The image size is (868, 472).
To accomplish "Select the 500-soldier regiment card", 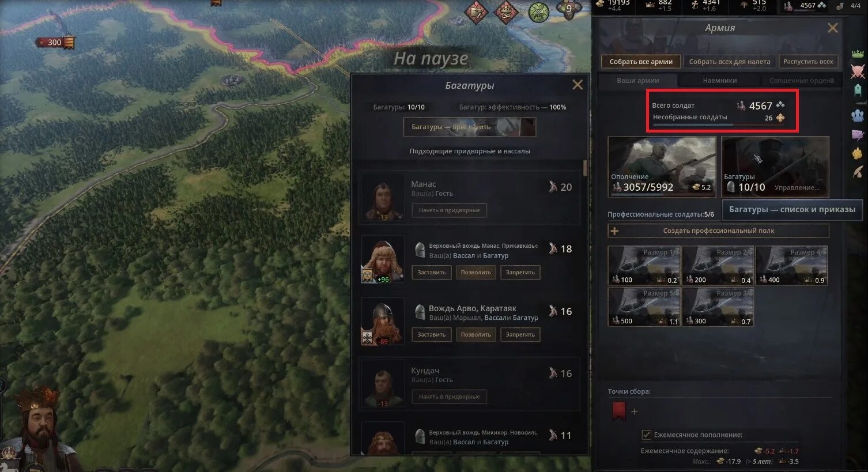I will pos(644,307).
